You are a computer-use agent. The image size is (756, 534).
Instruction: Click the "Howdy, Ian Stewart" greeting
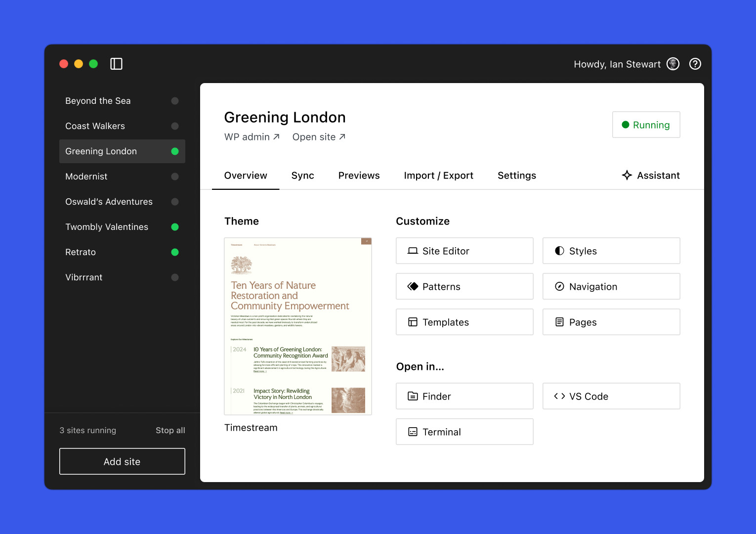(x=617, y=64)
